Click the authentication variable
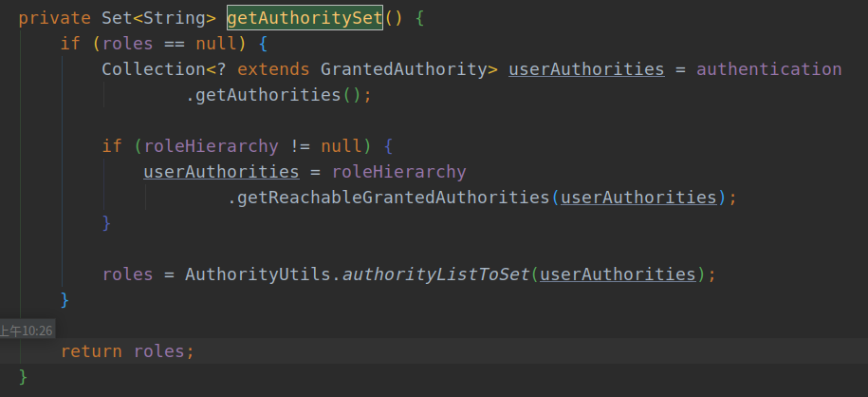 tap(769, 69)
